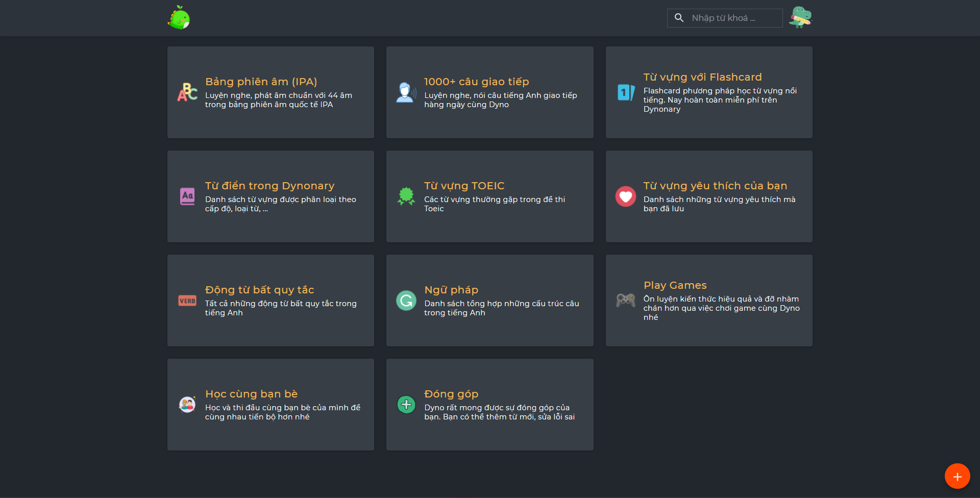Viewport: 980px width, 498px height.
Task: Click the ABC icon for IPA chart
Action: [x=187, y=92]
